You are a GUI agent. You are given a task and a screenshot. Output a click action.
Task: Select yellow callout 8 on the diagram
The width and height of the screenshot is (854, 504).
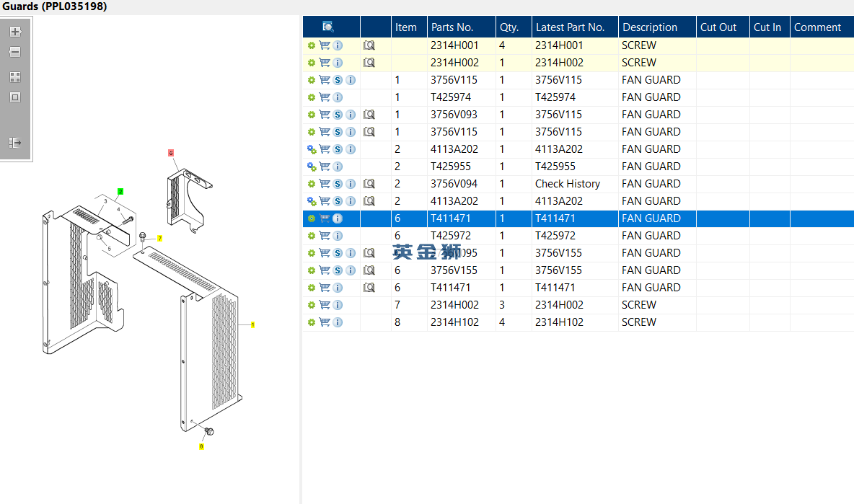point(201,446)
